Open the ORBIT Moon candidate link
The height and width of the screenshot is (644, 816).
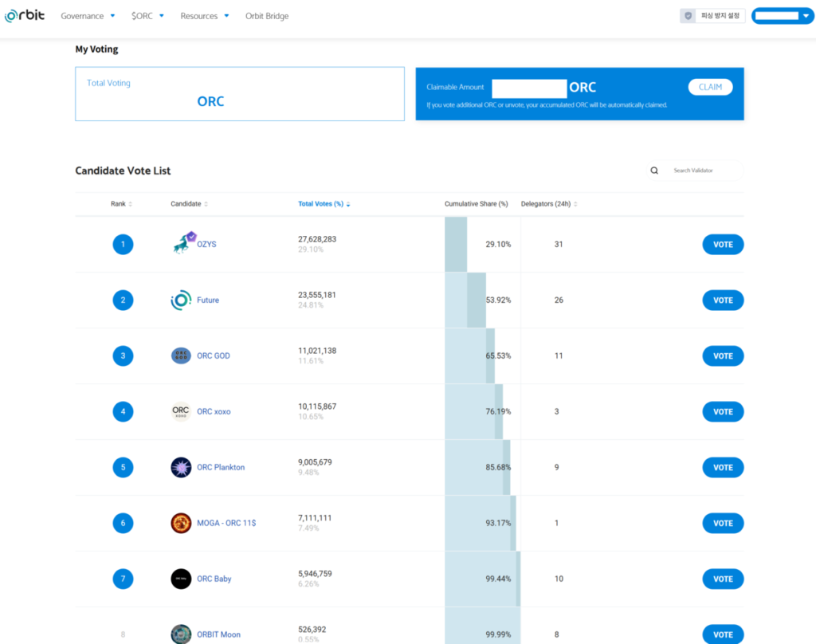tap(218, 634)
